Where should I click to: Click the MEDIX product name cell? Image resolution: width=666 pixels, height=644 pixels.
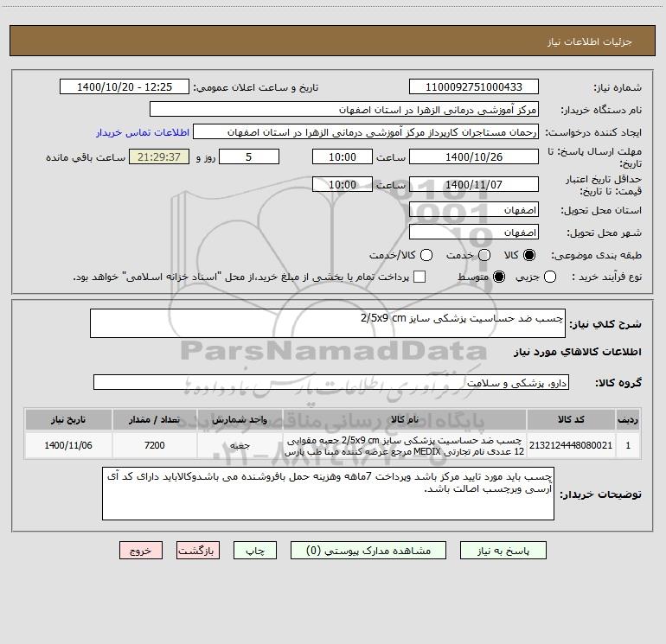(405, 446)
